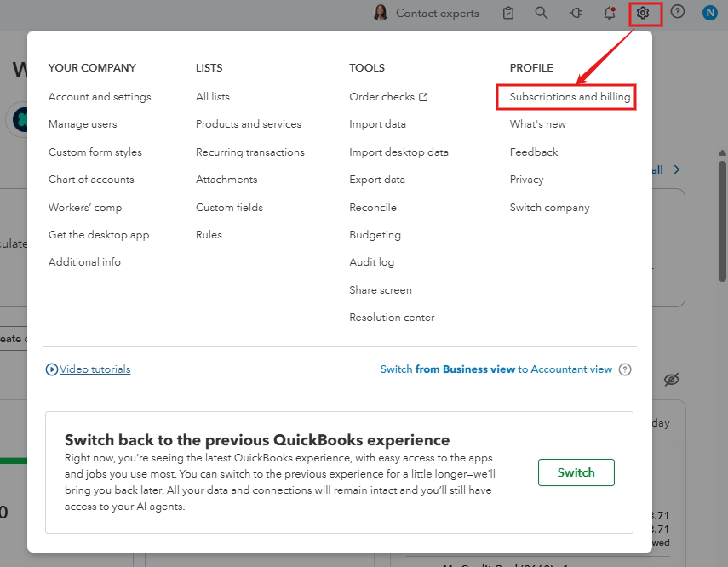728x567 pixels.
Task: Select What's new
Action: [537, 124]
